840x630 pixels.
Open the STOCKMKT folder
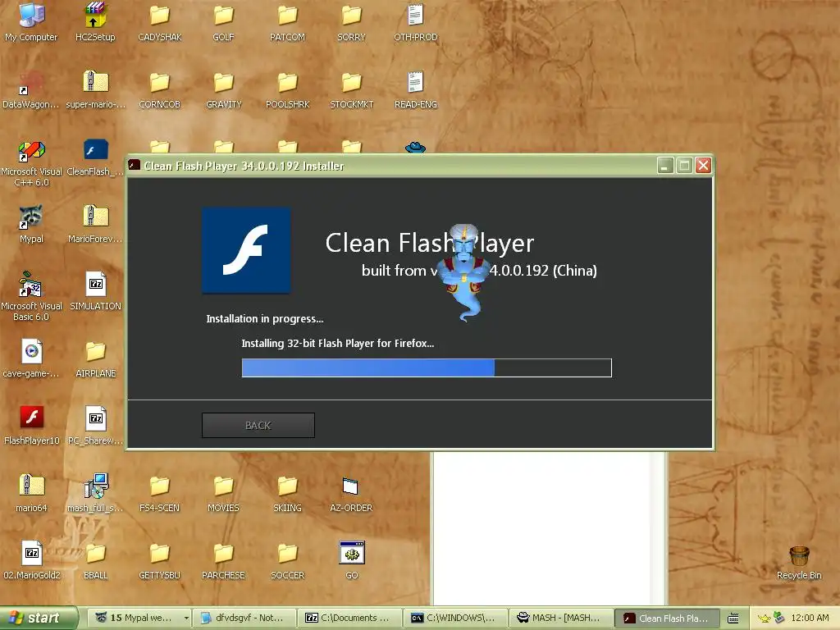(x=351, y=89)
